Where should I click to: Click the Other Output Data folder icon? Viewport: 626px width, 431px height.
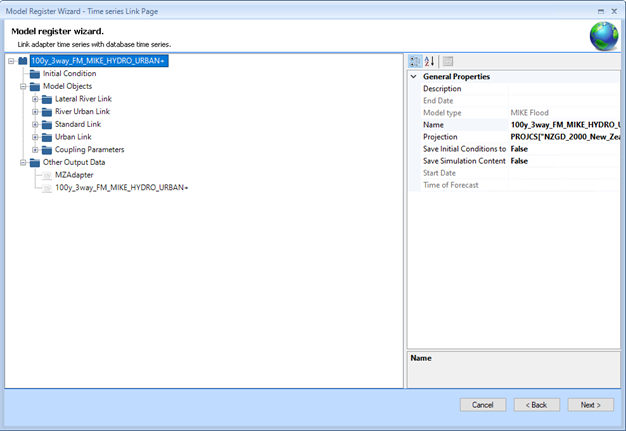[x=35, y=163]
